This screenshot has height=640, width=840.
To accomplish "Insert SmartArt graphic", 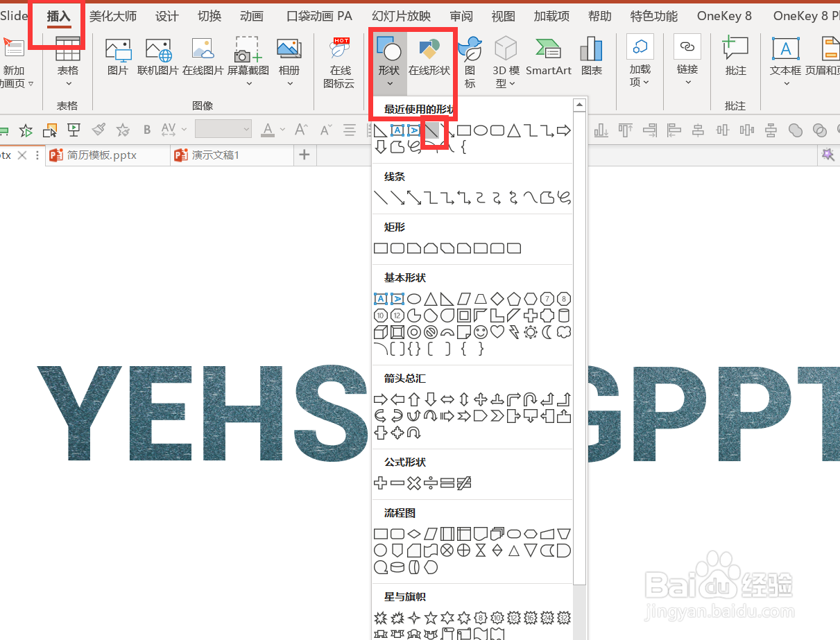I will coord(549,56).
